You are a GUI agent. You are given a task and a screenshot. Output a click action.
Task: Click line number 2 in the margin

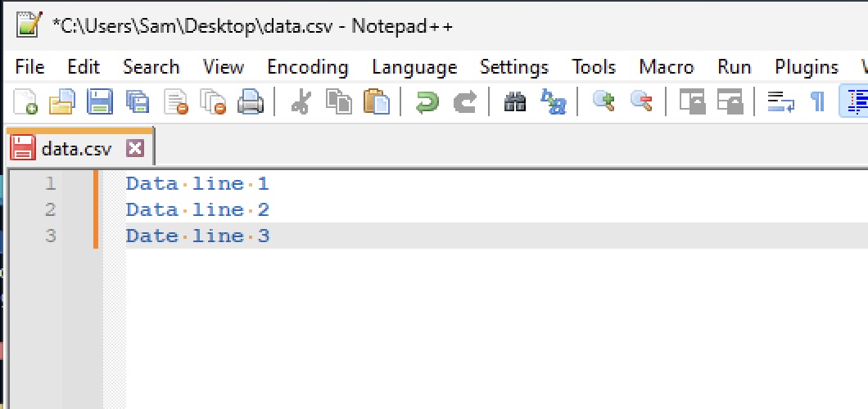[x=51, y=209]
